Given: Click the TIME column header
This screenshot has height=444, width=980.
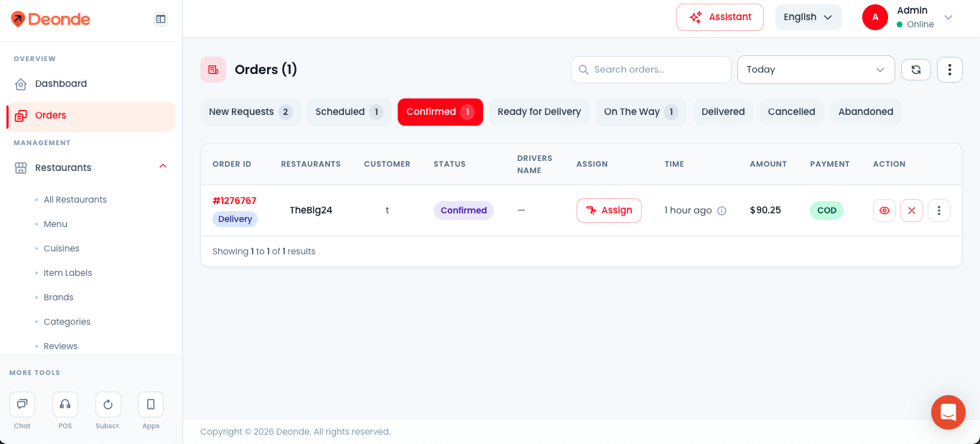Looking at the screenshot, I should pos(674,164).
